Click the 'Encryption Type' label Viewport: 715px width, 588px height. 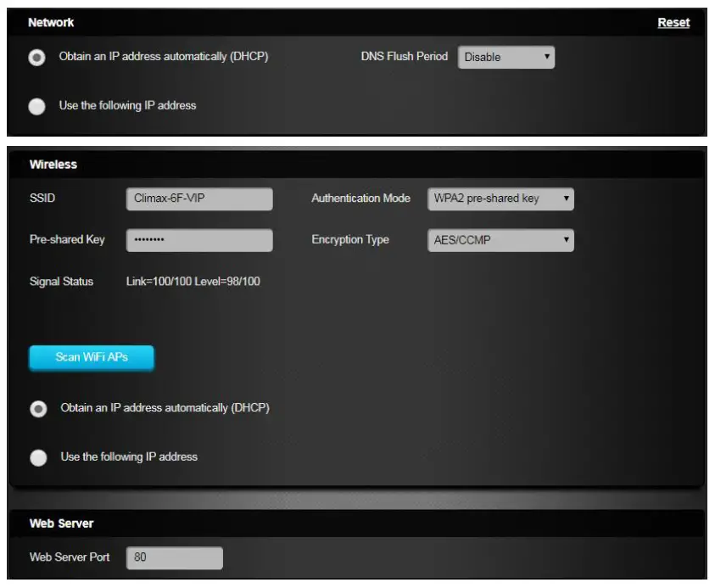(350, 239)
